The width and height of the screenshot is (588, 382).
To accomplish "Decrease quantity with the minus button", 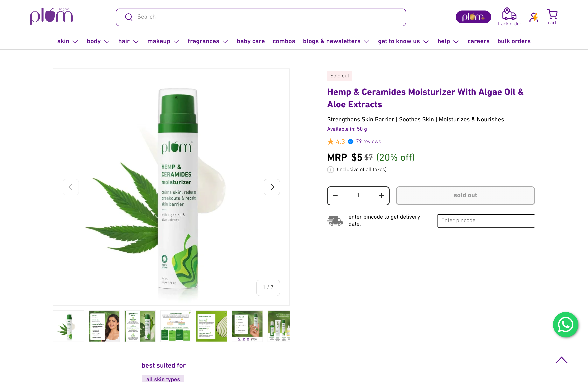I will (335, 196).
